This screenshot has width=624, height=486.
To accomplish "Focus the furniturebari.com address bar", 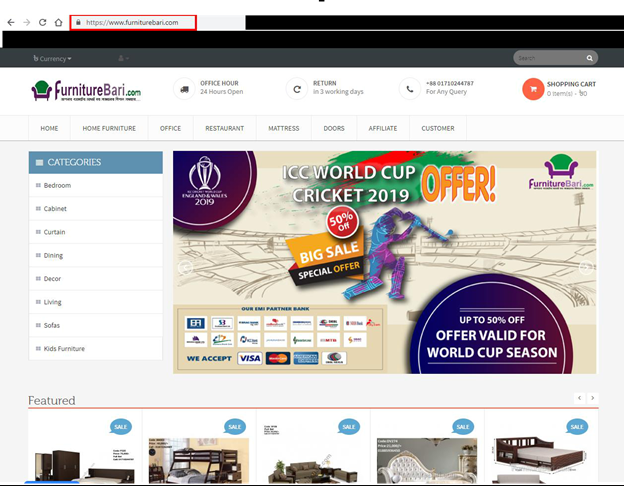I will coord(133,22).
